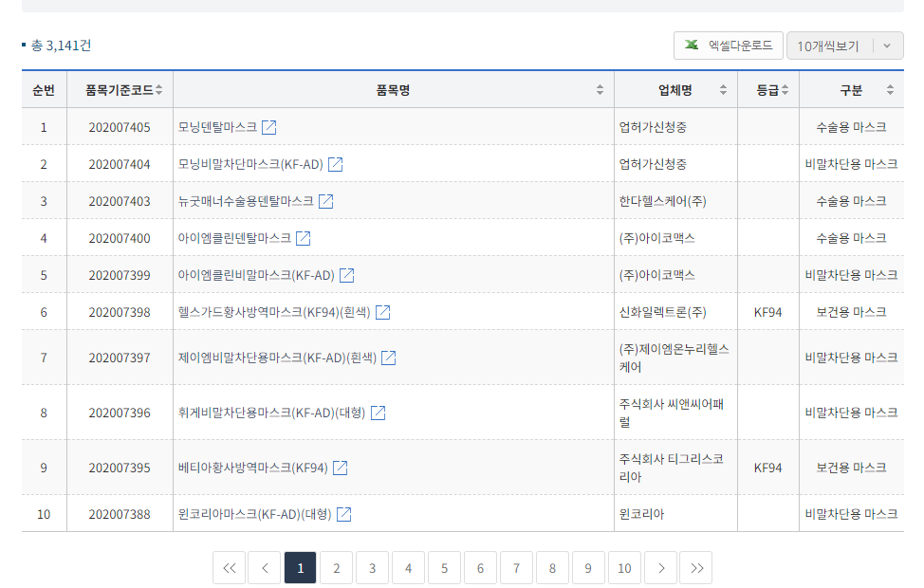The image size is (924, 588).
Task: Sort by 등급 column arrows
Action: [x=785, y=89]
